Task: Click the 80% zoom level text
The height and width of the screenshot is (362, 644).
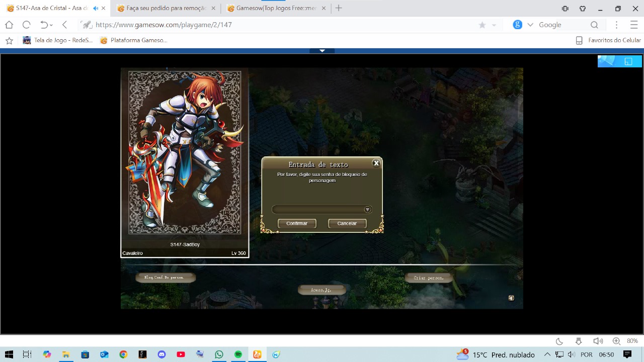Action: pyautogui.click(x=632, y=341)
